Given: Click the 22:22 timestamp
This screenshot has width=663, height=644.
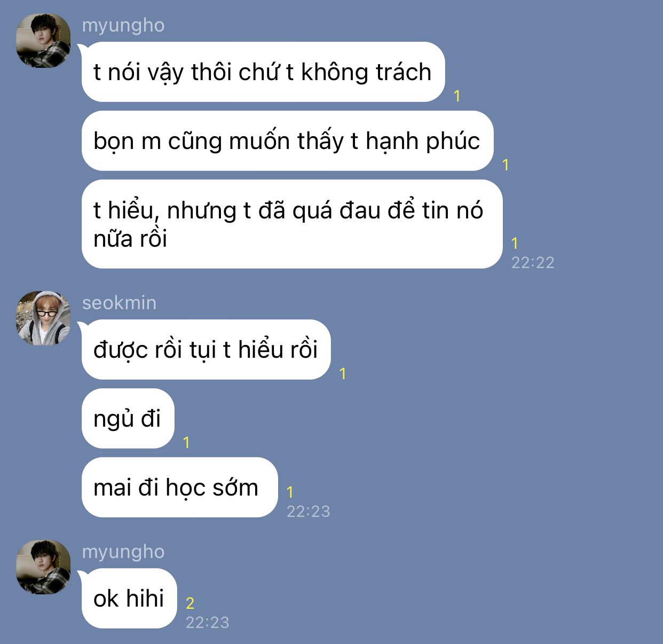Looking at the screenshot, I should pos(533,262).
